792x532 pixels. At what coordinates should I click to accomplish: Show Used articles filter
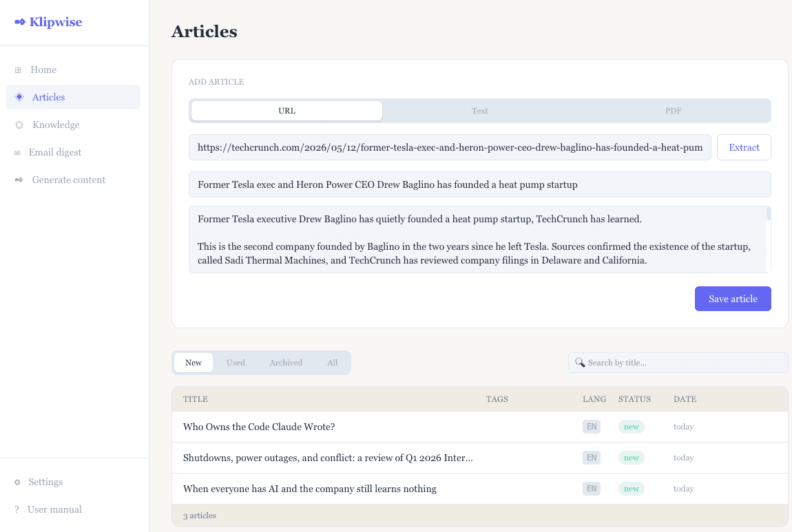pyautogui.click(x=236, y=363)
